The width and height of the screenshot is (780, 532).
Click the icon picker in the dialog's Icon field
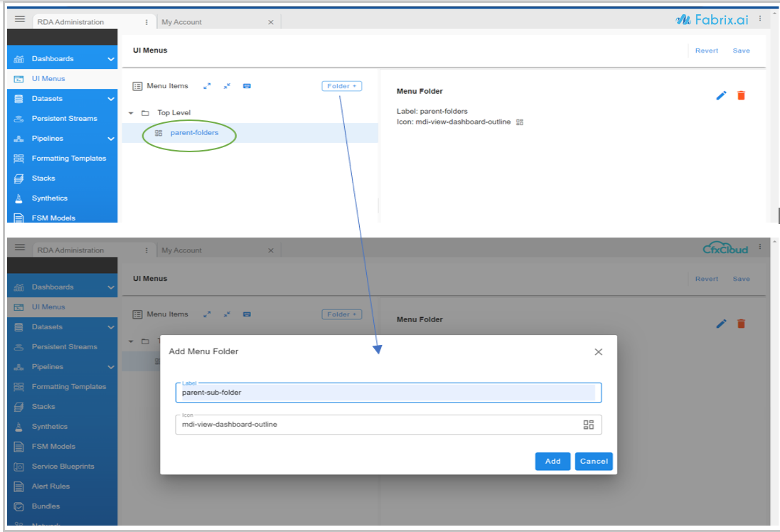588,425
